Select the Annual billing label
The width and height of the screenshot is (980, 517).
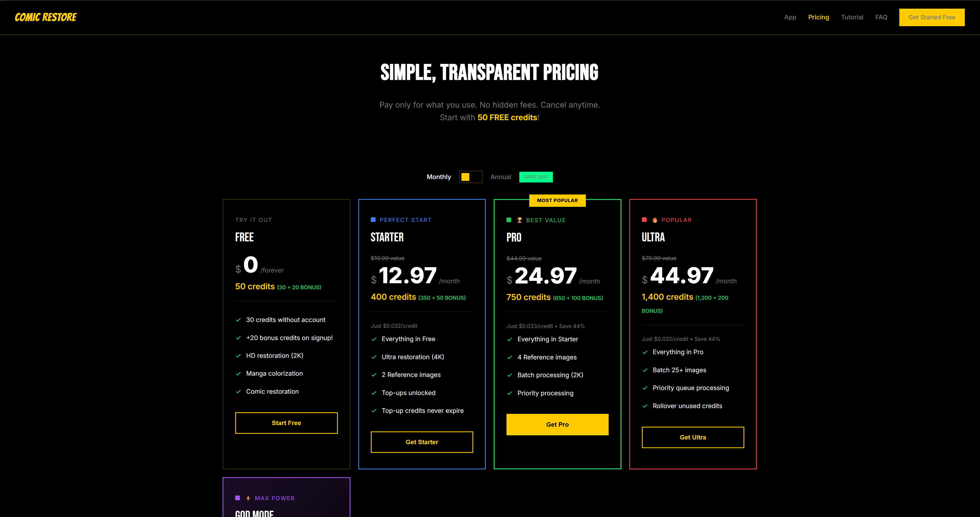point(501,177)
